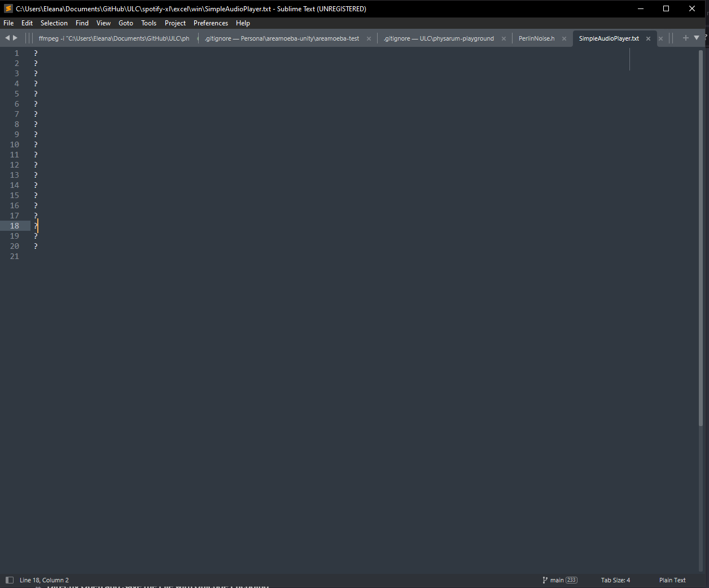The height and width of the screenshot is (588, 709).
Task: Switch to the ffmpeg -i tab
Action: click(x=113, y=38)
